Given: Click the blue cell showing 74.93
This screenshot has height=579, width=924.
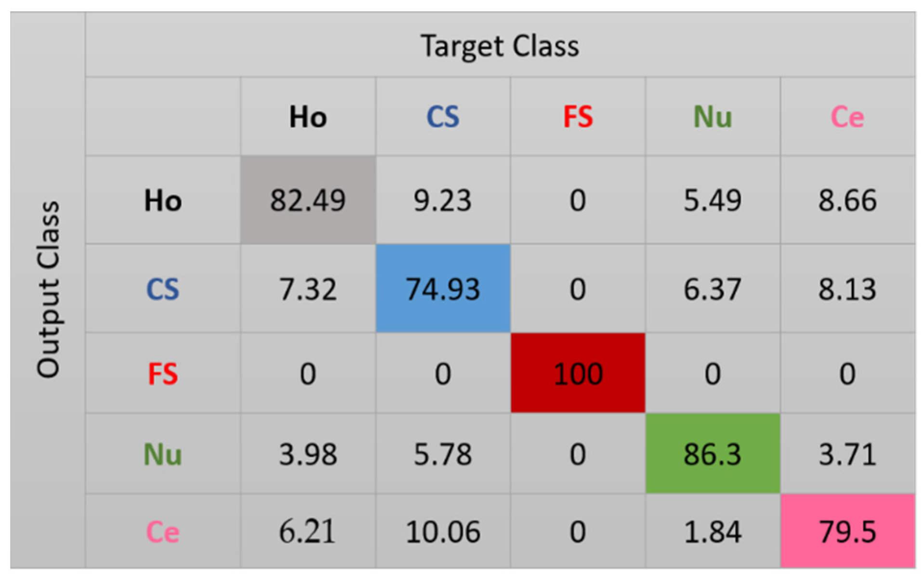Looking at the screenshot, I should [x=443, y=289].
